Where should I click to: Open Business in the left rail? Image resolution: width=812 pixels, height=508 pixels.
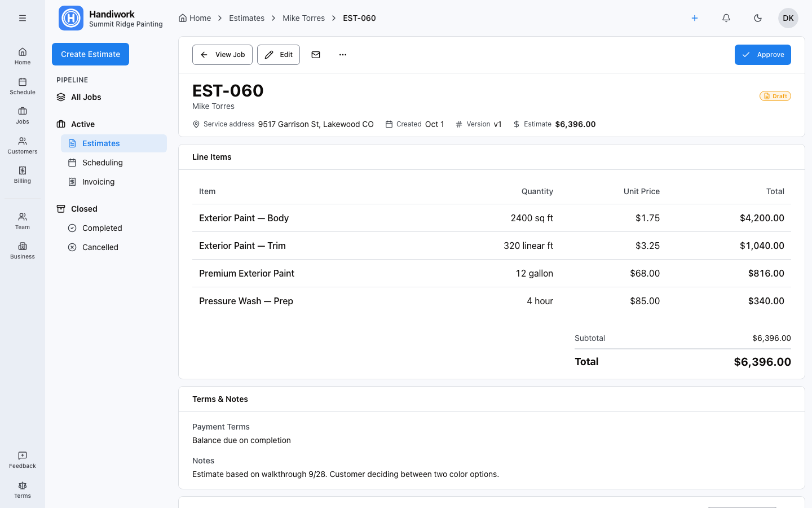(x=23, y=250)
